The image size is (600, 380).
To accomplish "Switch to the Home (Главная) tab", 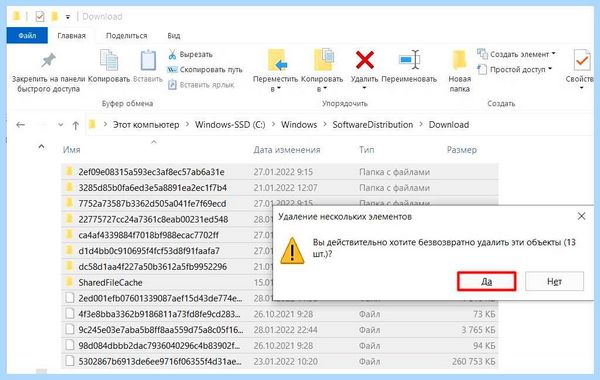I will click(x=72, y=36).
